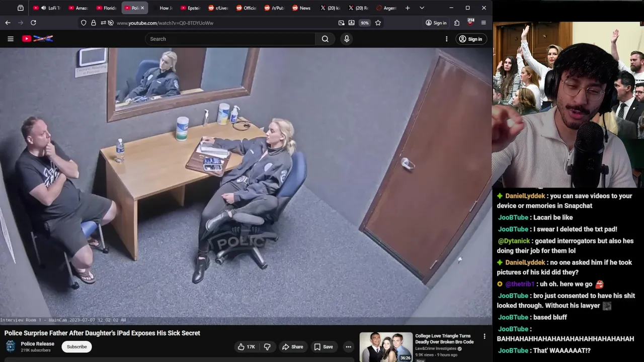This screenshot has width=644, height=362.
Task: Switch to the LoFi tab
Action: click(46, 8)
